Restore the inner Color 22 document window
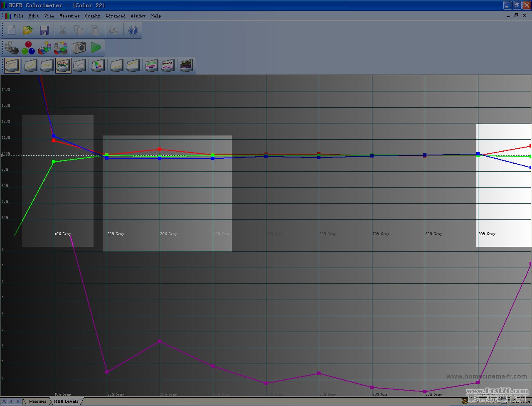This screenshot has height=406, width=532. tap(516, 15)
